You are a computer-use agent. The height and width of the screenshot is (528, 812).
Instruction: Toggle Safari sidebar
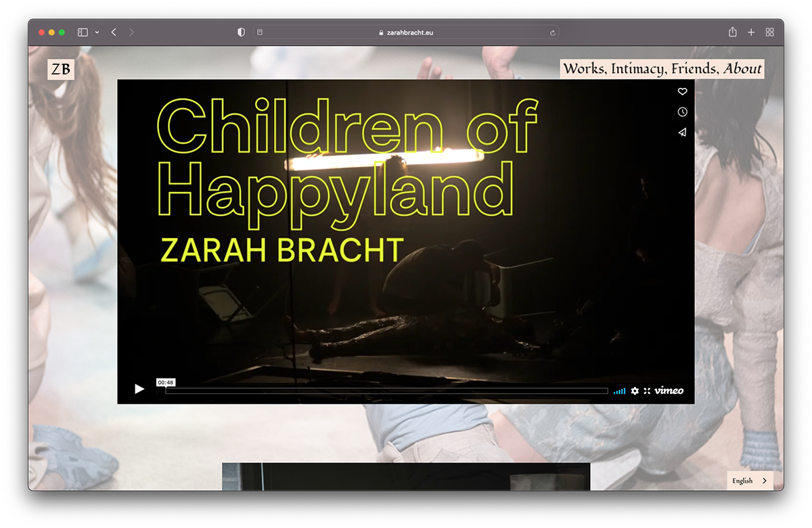pyautogui.click(x=83, y=32)
